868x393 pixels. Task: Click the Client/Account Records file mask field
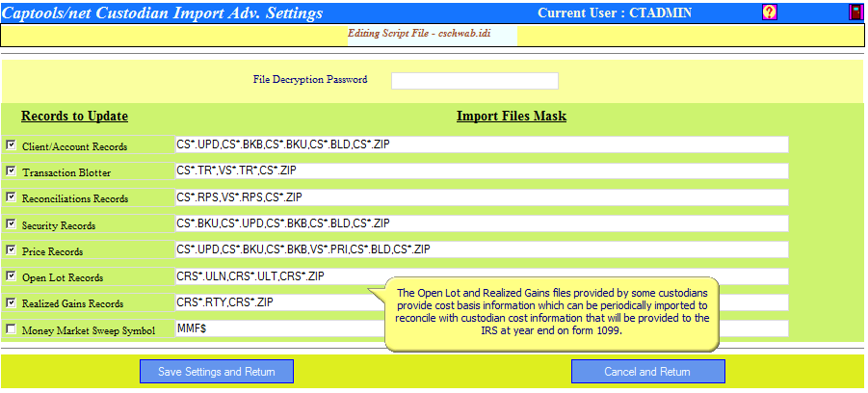482,144
